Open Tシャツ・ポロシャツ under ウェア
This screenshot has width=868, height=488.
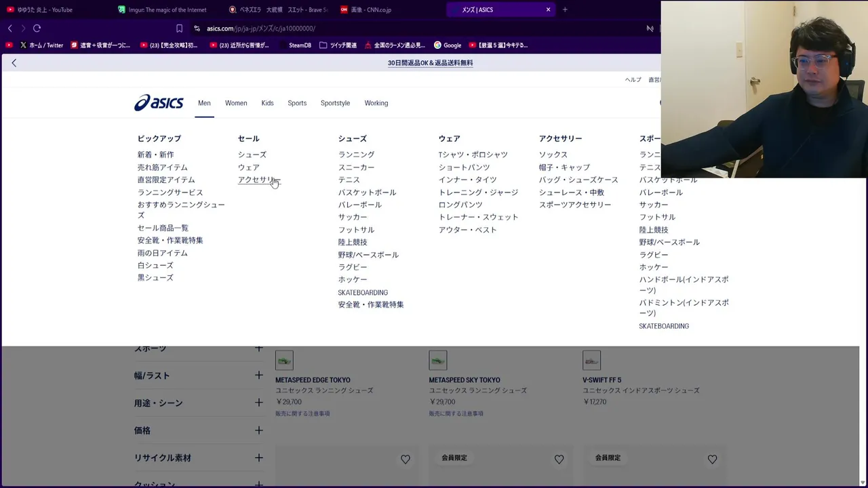473,155
